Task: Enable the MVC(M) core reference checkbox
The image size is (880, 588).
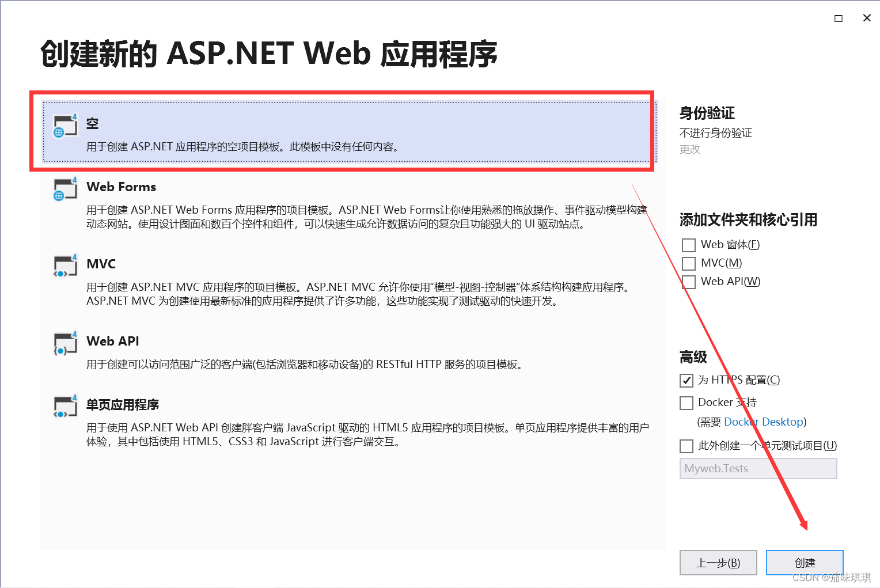Action: (688, 264)
